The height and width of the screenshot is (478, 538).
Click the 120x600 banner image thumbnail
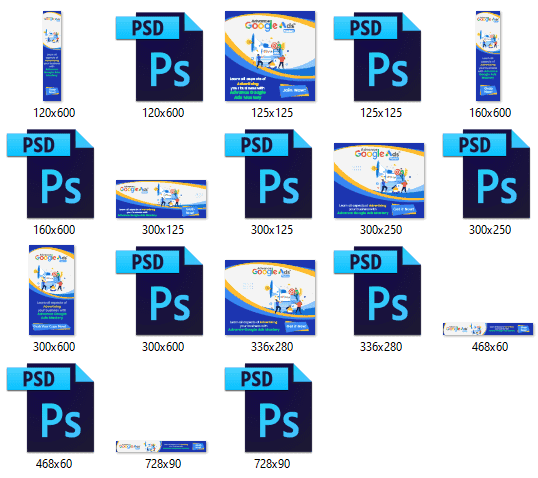tap(52, 56)
